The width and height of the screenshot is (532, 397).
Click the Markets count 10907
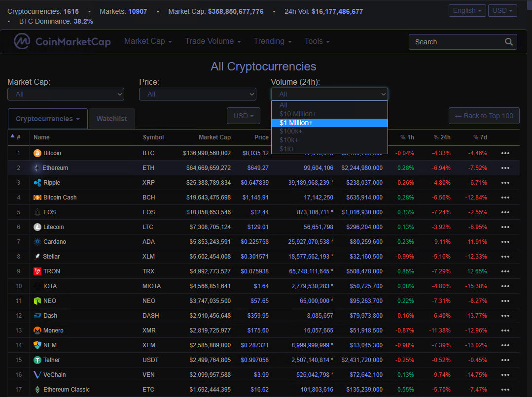pyautogui.click(x=138, y=11)
